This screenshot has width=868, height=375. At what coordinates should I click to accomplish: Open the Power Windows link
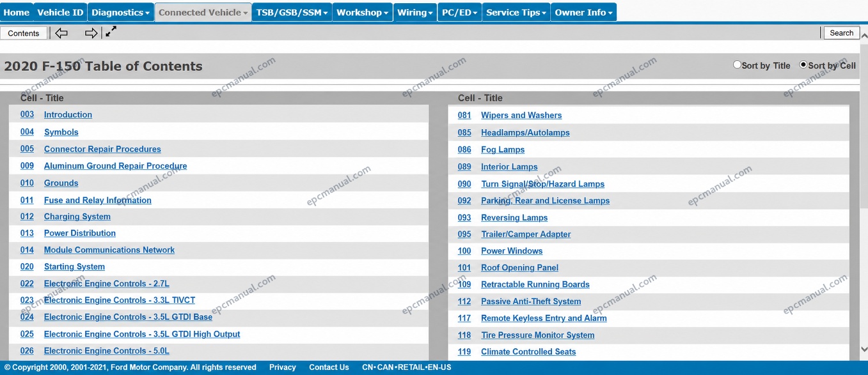pyautogui.click(x=512, y=251)
